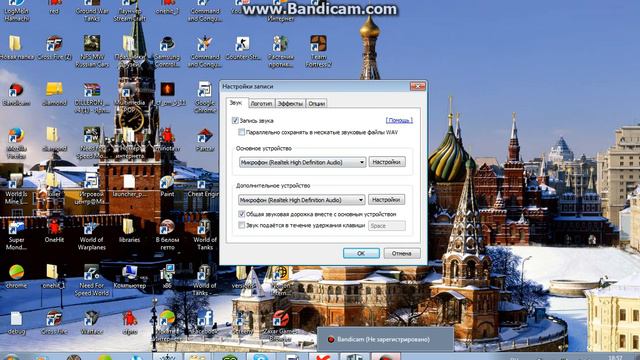Cancel with the 'Отмена' button
This screenshot has width=640, height=360.
coord(402,253)
